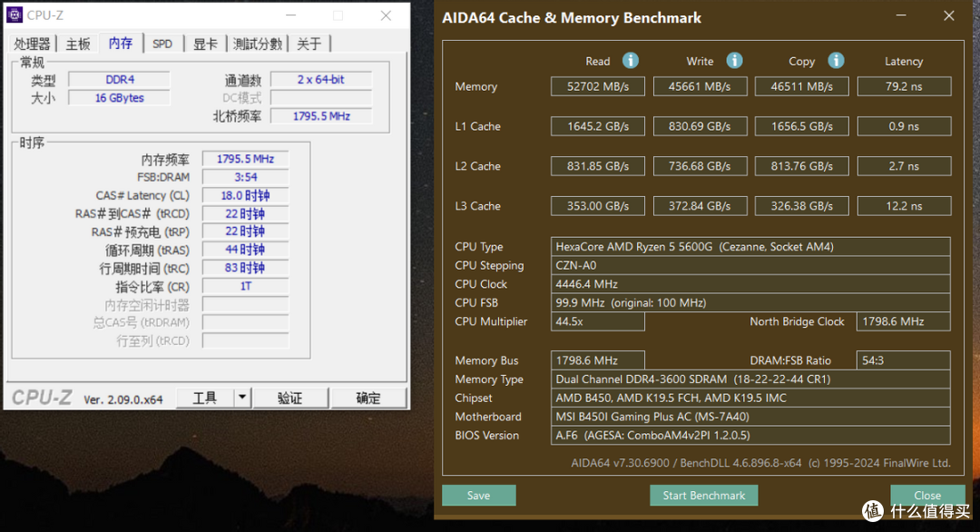
Task: Click the FSB:DRAM value 3:54
Action: click(246, 177)
